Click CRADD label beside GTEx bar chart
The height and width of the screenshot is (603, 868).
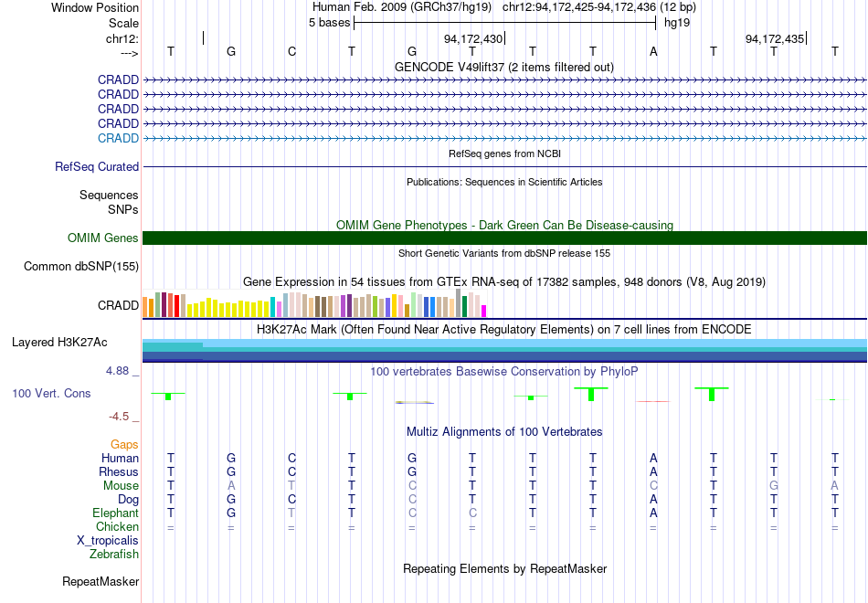point(118,306)
